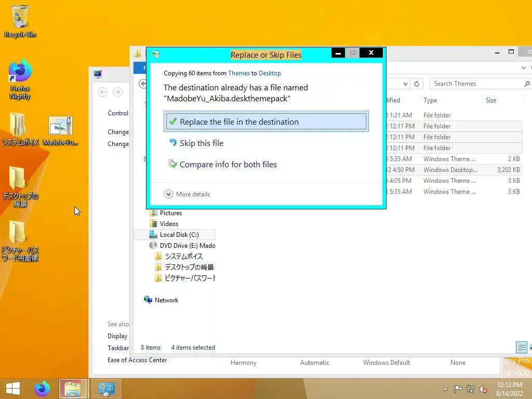Minimize the Replace or Skip Files dialog

338,53
